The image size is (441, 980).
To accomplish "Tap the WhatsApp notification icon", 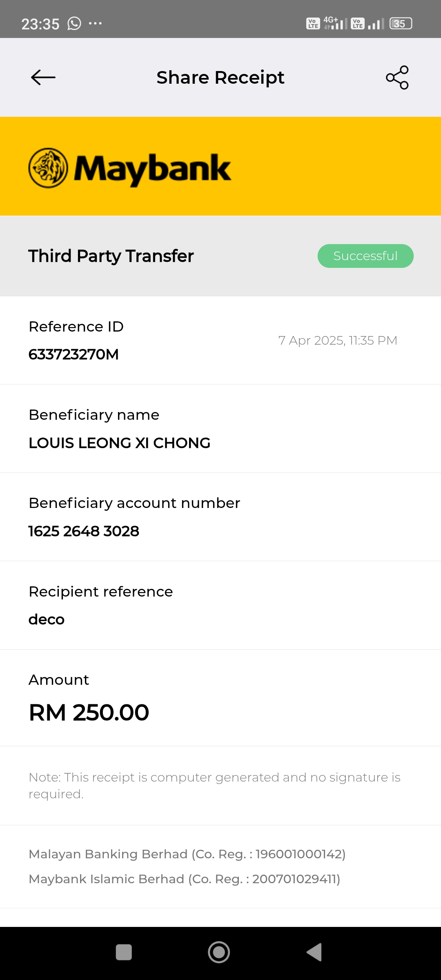I will 74,24.
